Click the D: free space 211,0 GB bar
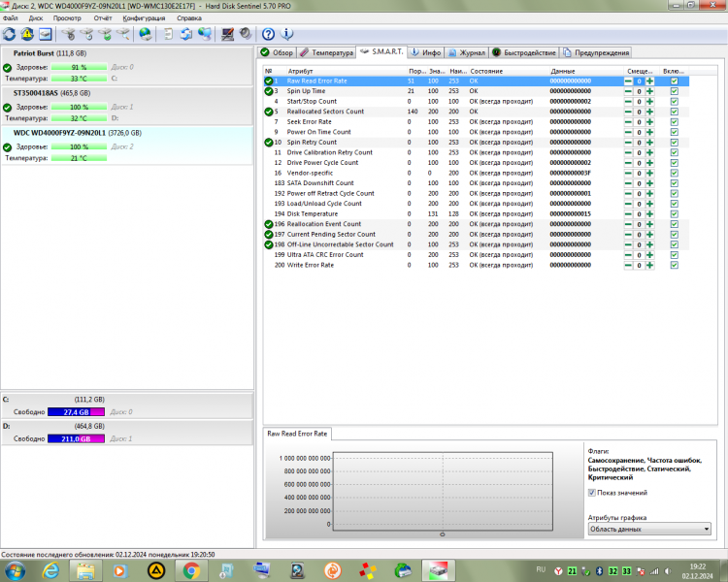 tap(76, 438)
